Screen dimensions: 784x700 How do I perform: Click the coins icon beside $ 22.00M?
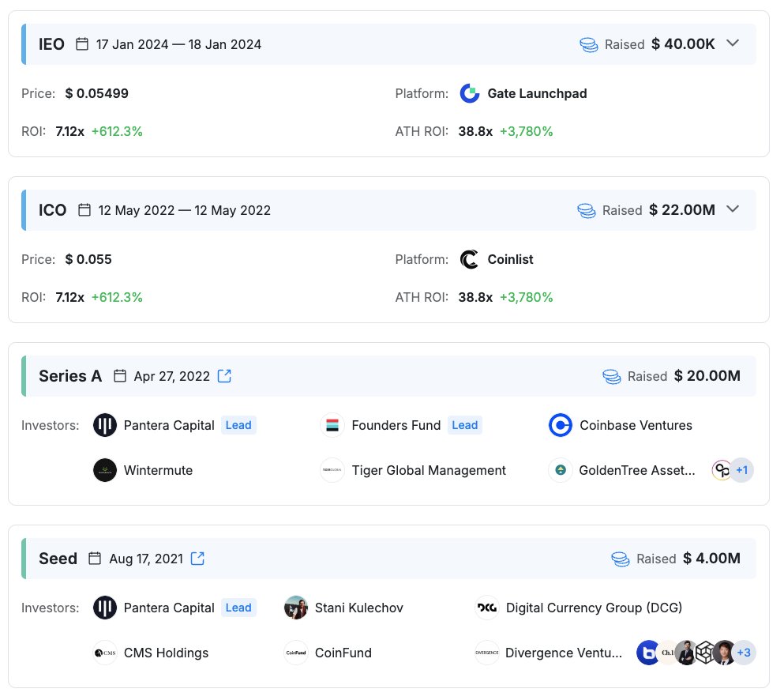coord(587,210)
